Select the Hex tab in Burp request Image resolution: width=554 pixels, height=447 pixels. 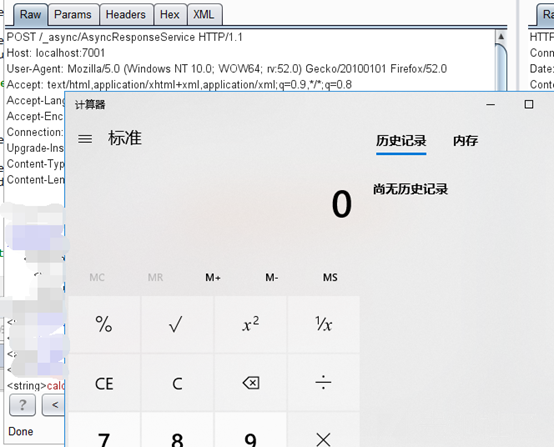(x=170, y=15)
